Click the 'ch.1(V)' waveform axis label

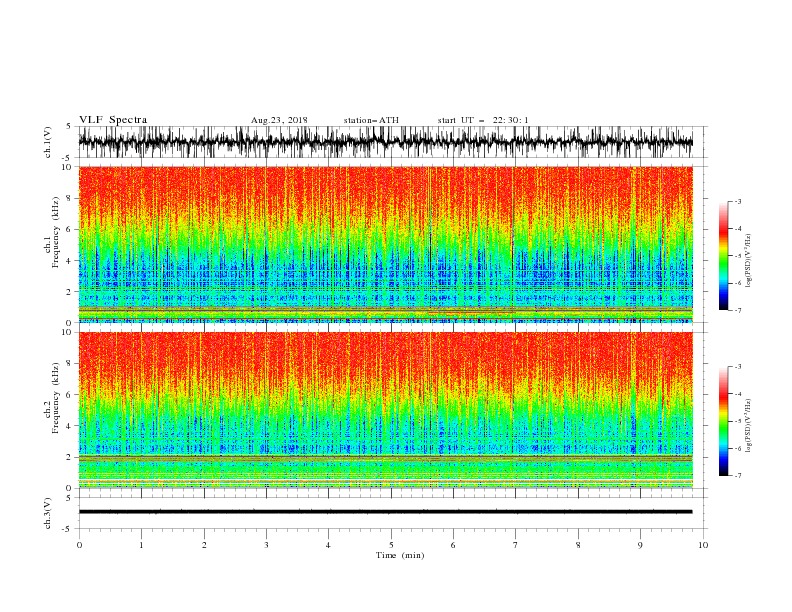click(48, 142)
